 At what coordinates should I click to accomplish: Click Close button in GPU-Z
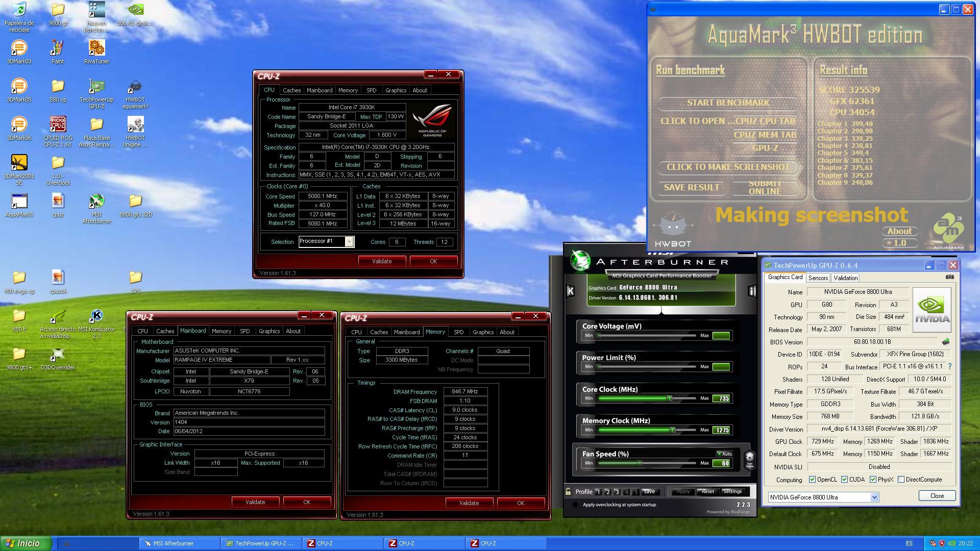937,496
